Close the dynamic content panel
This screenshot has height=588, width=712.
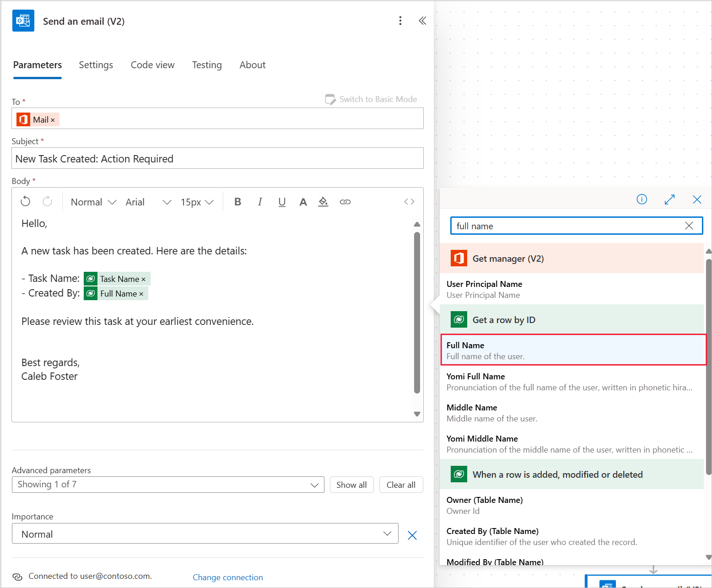(697, 199)
